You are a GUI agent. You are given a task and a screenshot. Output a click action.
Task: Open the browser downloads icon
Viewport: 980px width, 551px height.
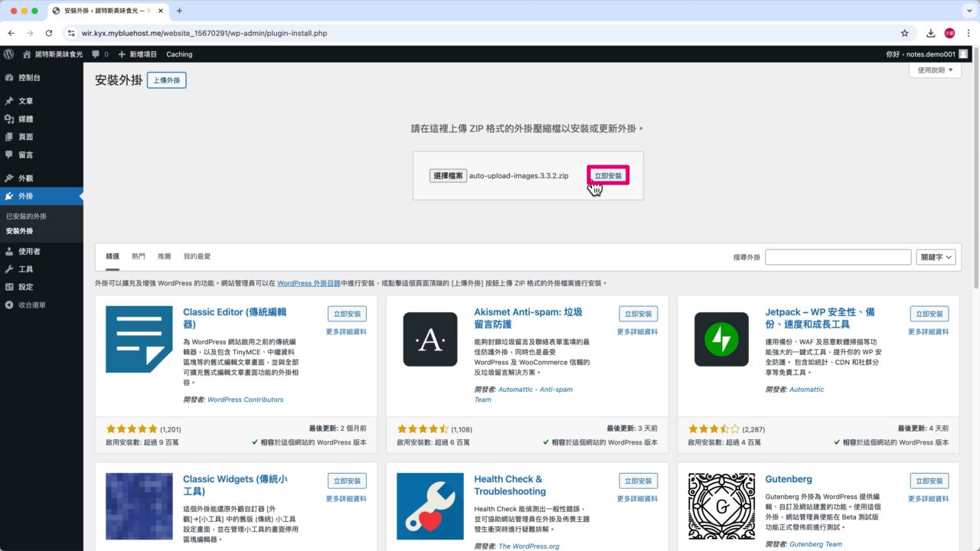[930, 33]
